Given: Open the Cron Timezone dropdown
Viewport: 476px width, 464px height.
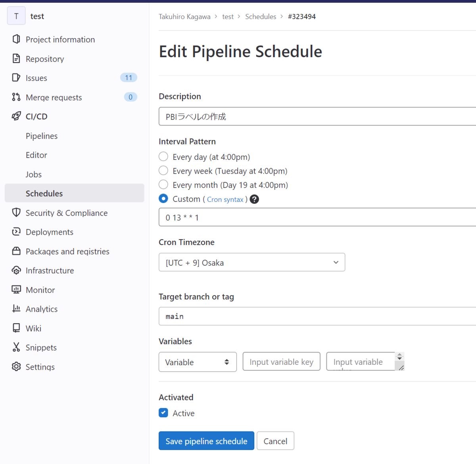Looking at the screenshot, I should [252, 263].
